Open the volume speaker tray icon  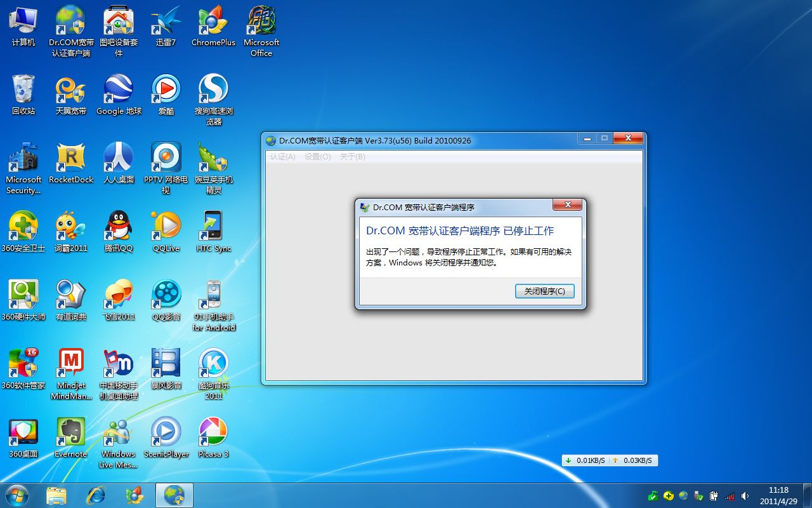(745, 495)
